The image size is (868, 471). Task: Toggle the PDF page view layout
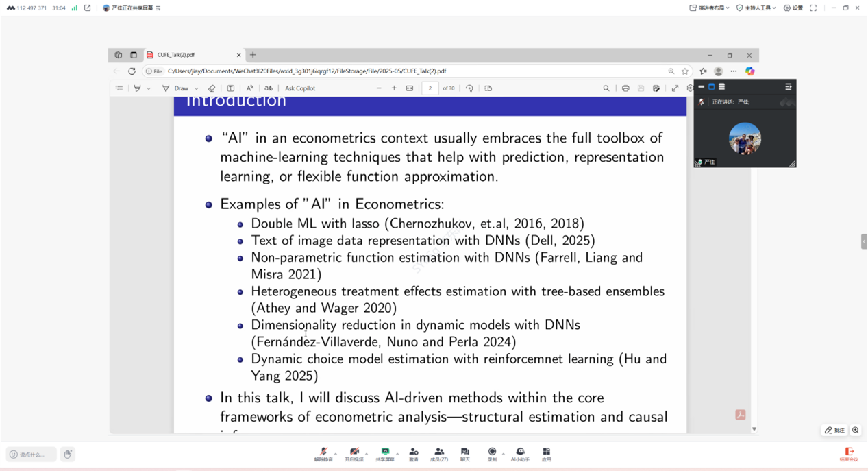pos(488,88)
